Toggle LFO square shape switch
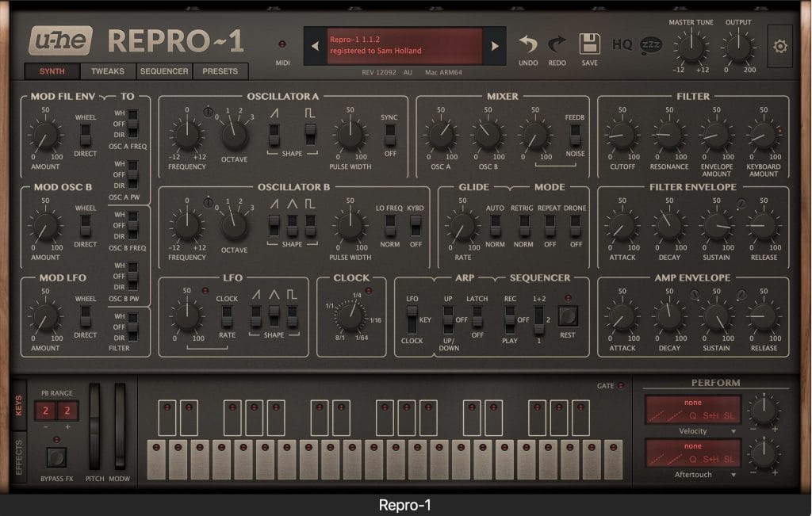Image resolution: width=812 pixels, height=516 pixels. [292, 315]
